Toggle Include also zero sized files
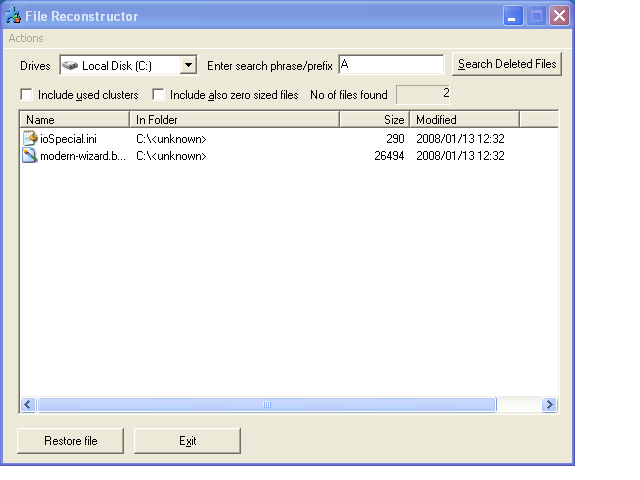Screen dimensions: 640x480 click(x=158, y=95)
